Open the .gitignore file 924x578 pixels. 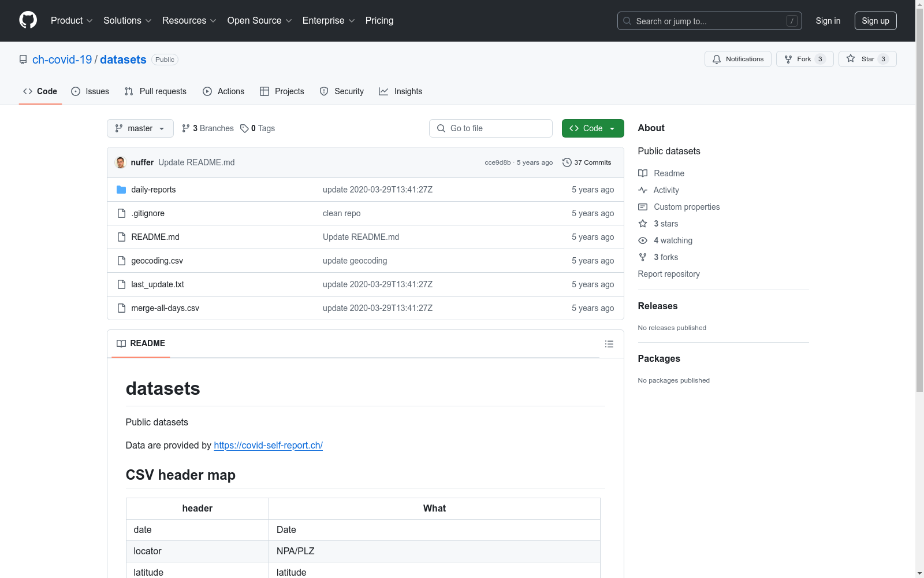click(148, 213)
